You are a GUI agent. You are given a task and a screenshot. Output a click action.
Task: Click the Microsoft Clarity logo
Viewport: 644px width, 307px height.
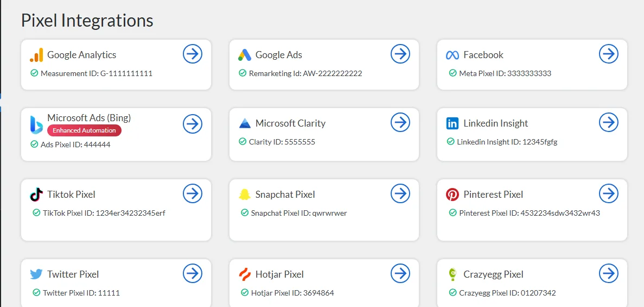click(244, 123)
